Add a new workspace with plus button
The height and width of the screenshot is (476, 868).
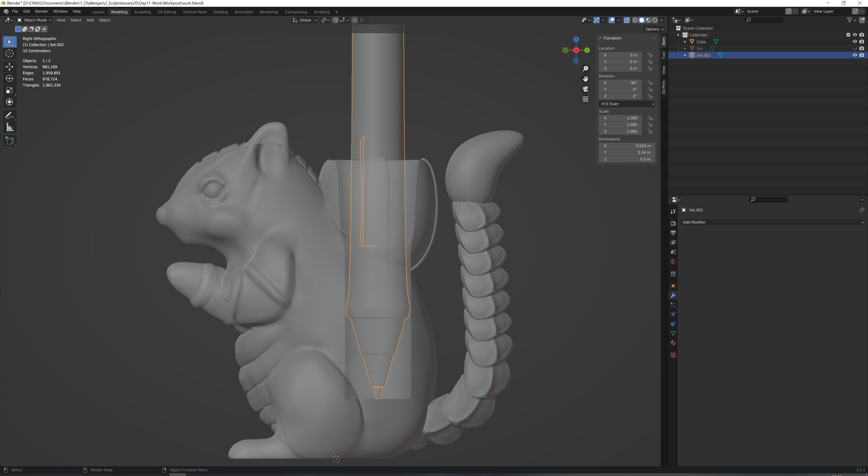(x=336, y=12)
